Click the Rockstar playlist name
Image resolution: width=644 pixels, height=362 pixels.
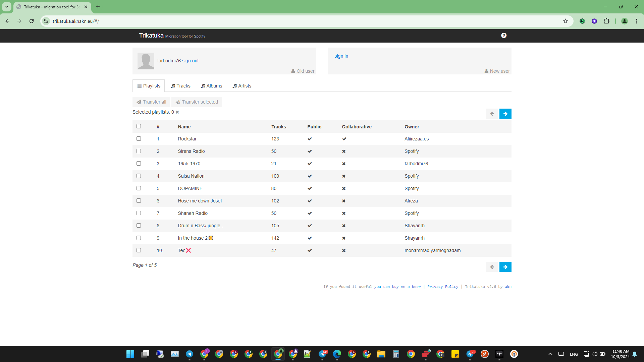tap(187, 139)
